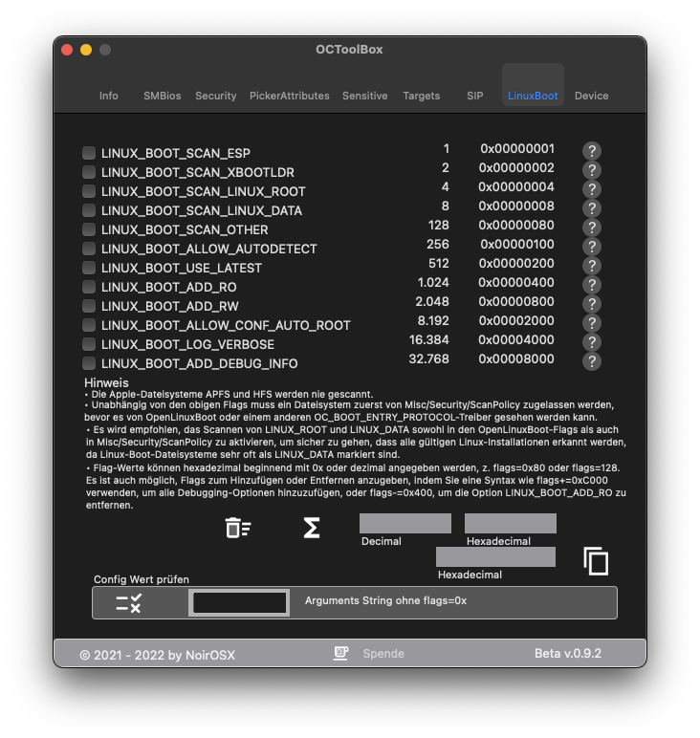Open help for LINUX_BOOT_ADD_RO

(591, 285)
